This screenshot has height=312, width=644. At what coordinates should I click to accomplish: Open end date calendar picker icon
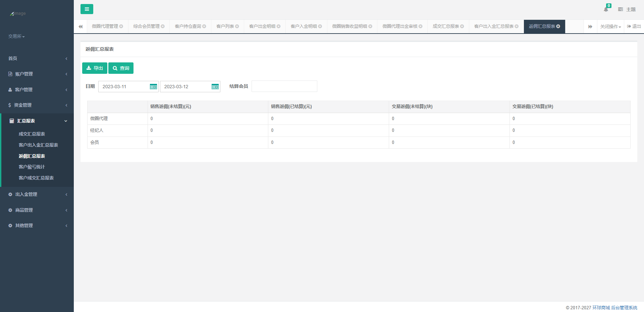[x=215, y=87]
